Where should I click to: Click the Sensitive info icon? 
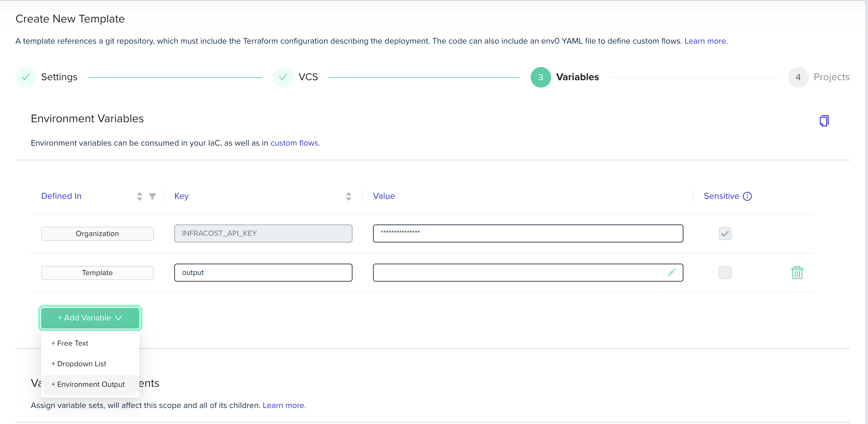click(x=747, y=196)
